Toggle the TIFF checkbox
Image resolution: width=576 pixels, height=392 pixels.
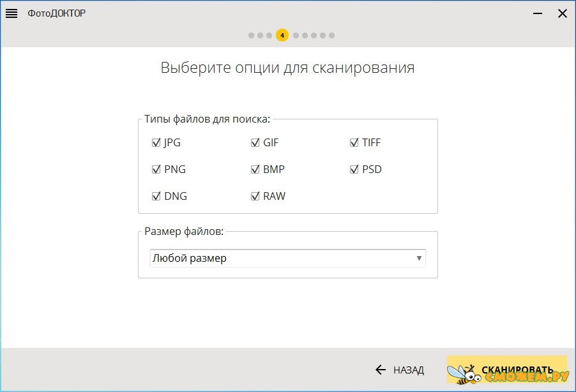[x=354, y=142]
